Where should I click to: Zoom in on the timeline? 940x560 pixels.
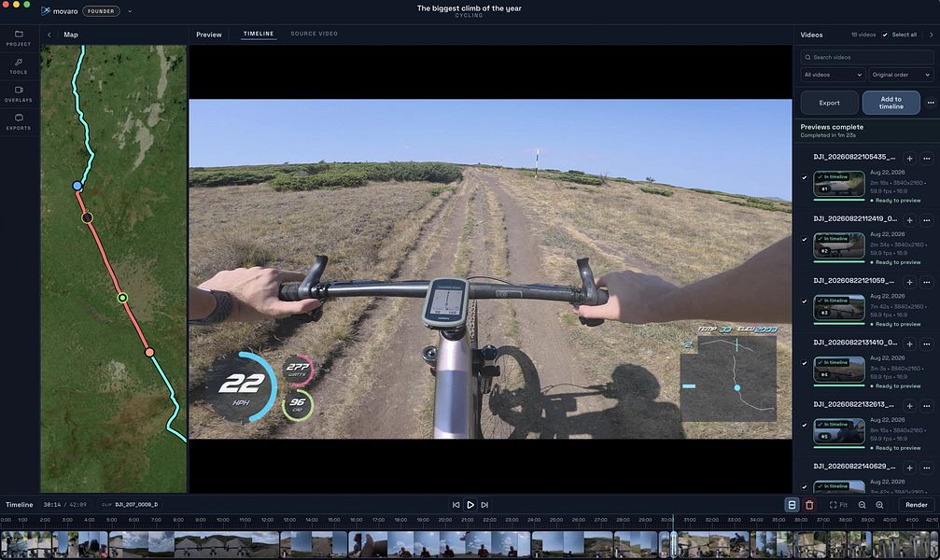(x=879, y=505)
